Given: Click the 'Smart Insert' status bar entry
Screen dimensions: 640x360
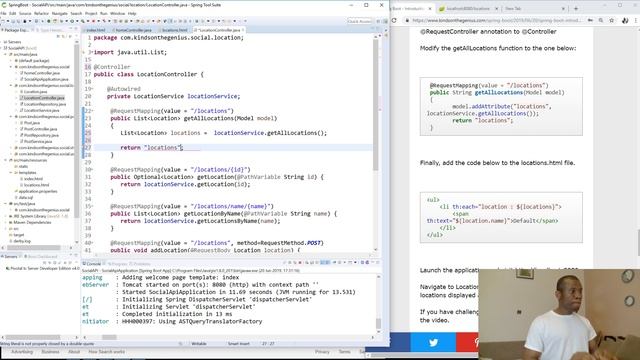Looking at the screenshot, I should click(238, 344).
